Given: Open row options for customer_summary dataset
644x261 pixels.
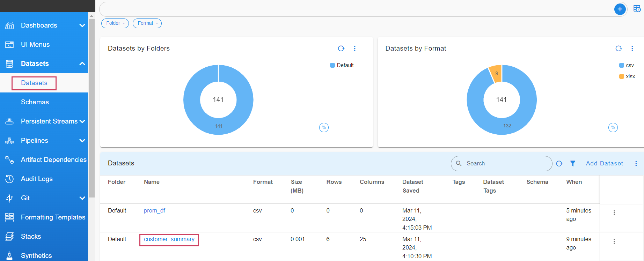Looking at the screenshot, I should pos(614,241).
